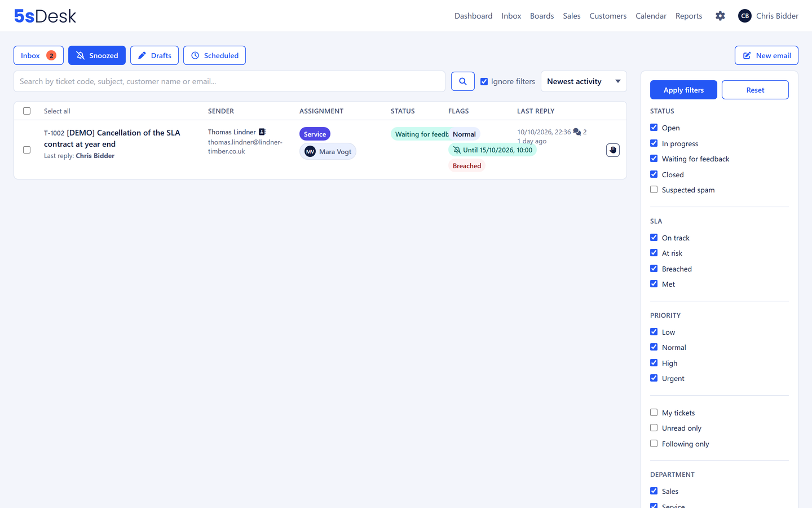Click the Service department tag
This screenshot has width=812, height=508.
coord(315,134)
